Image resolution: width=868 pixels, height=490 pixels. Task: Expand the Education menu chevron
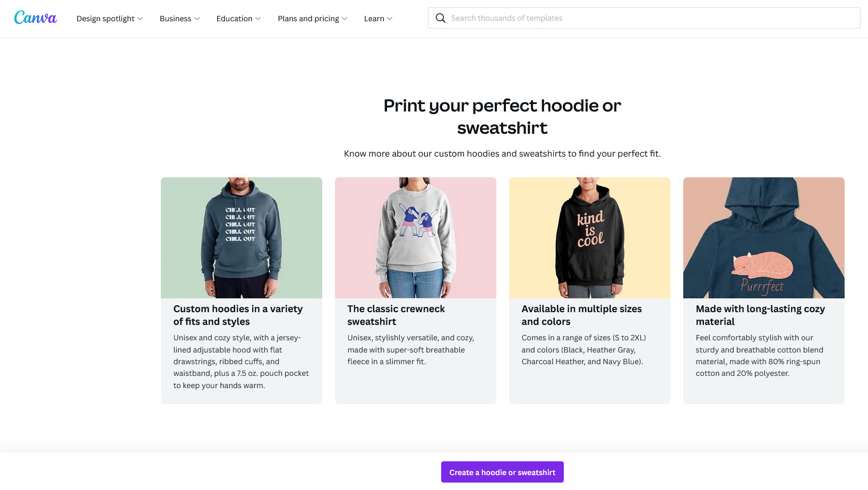[x=258, y=19]
